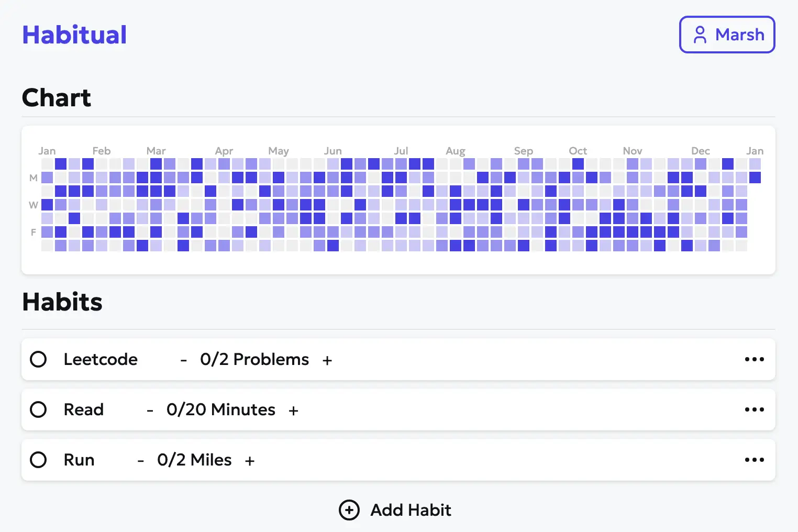798x532 pixels.
Task: Click the Habitual logo link
Action: click(74, 35)
